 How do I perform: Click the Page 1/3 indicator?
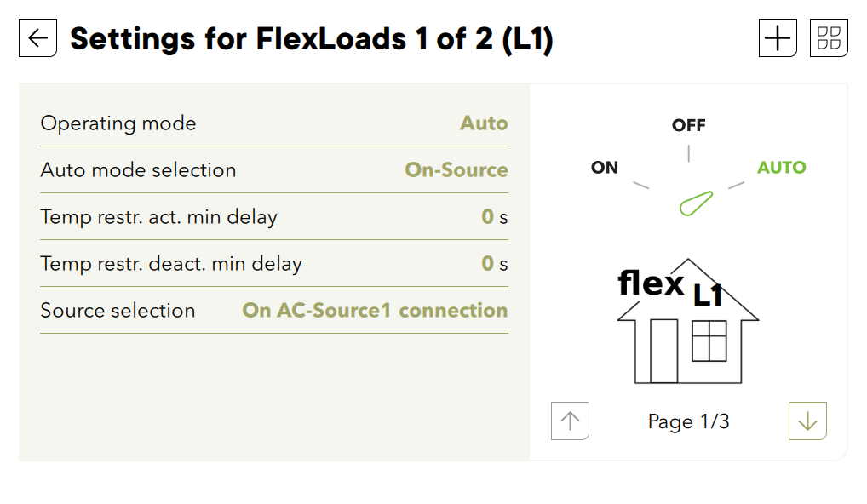pos(688,421)
